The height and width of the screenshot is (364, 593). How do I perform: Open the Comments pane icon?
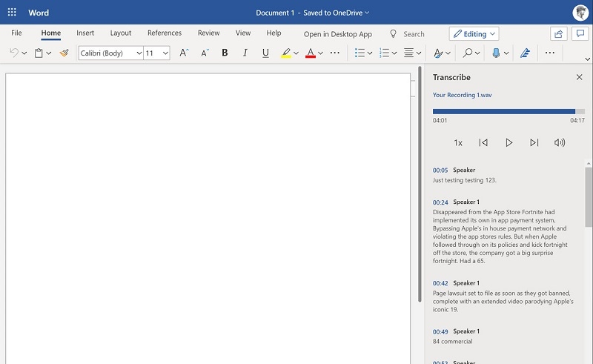pyautogui.click(x=580, y=34)
